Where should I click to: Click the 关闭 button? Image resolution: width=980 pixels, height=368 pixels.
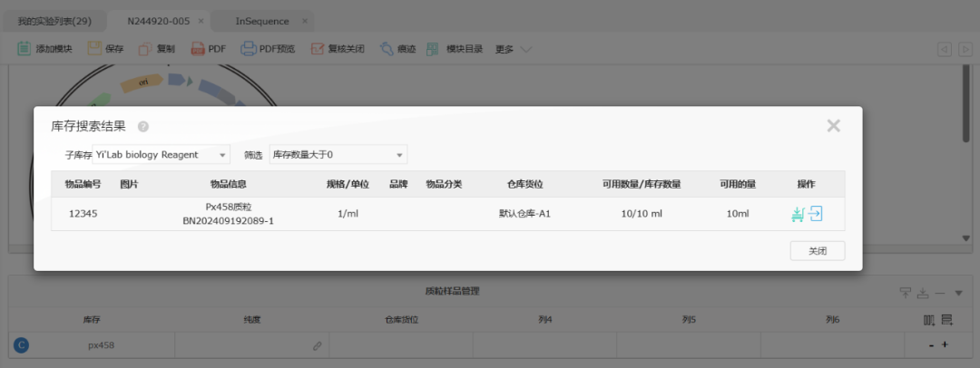tap(818, 251)
